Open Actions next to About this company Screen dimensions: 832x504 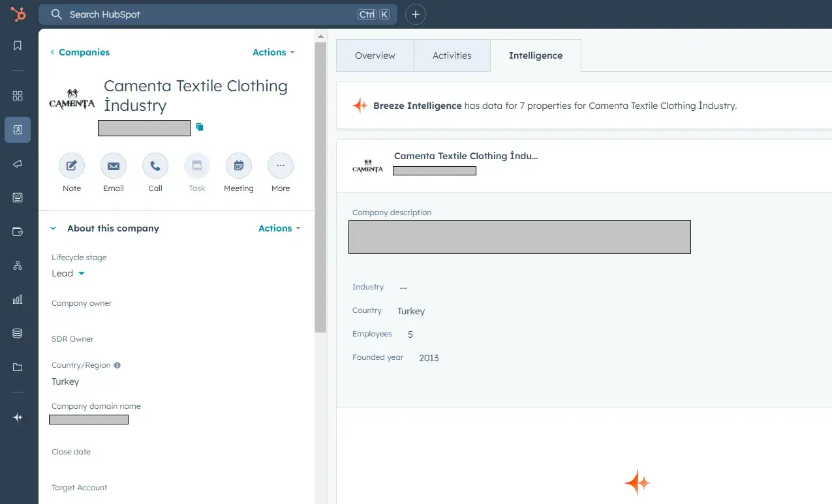point(279,228)
